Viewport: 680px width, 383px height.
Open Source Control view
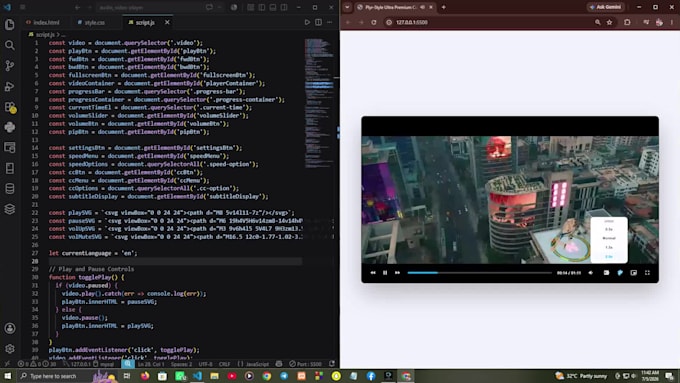pos(10,65)
